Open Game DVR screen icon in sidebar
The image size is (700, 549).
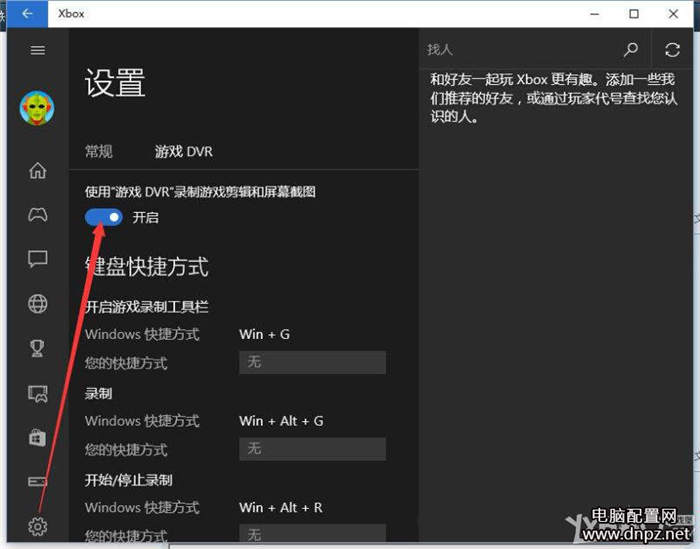[38, 393]
